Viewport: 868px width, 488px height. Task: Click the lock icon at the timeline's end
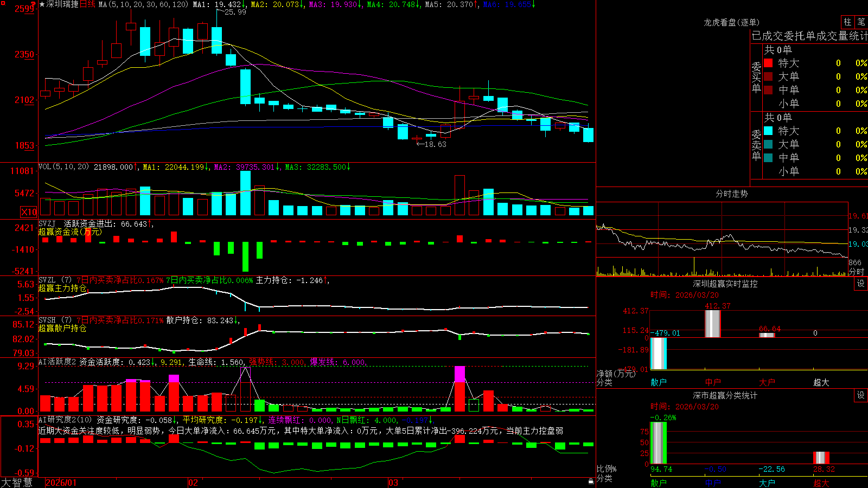pos(591,481)
